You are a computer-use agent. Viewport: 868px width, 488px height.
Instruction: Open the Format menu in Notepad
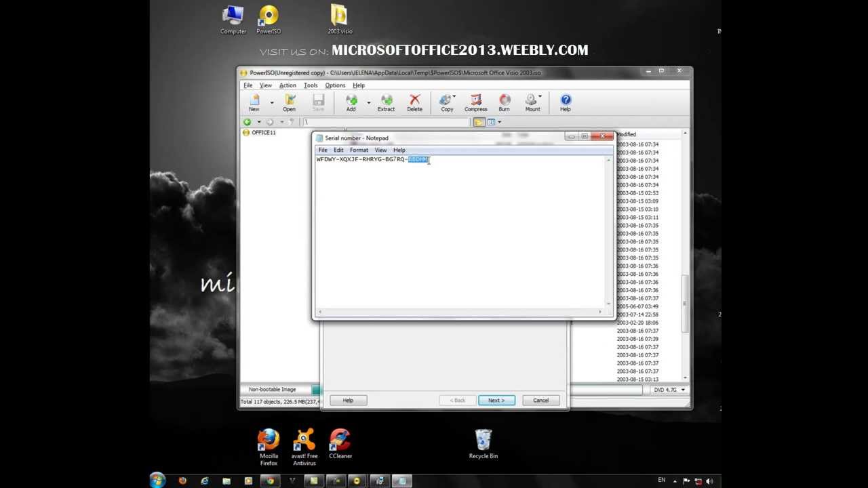point(359,150)
